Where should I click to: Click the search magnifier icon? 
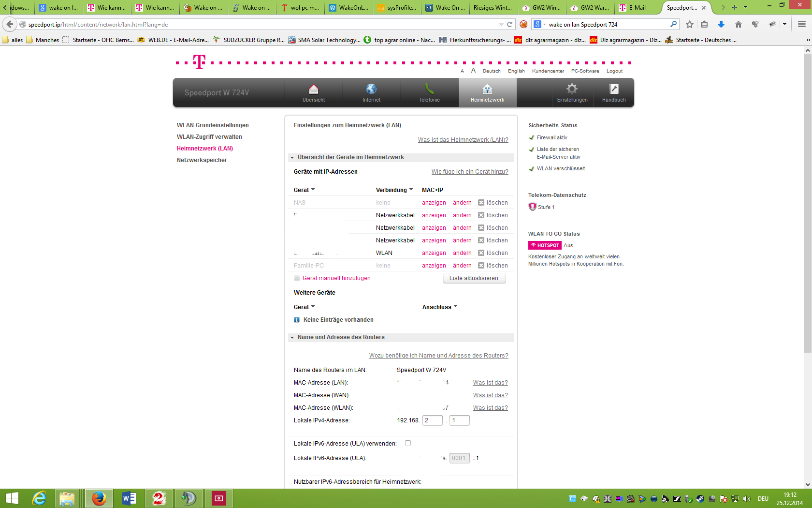(x=673, y=24)
